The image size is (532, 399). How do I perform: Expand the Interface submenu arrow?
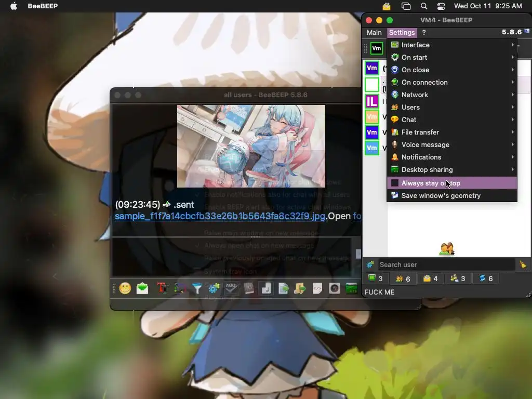click(512, 45)
